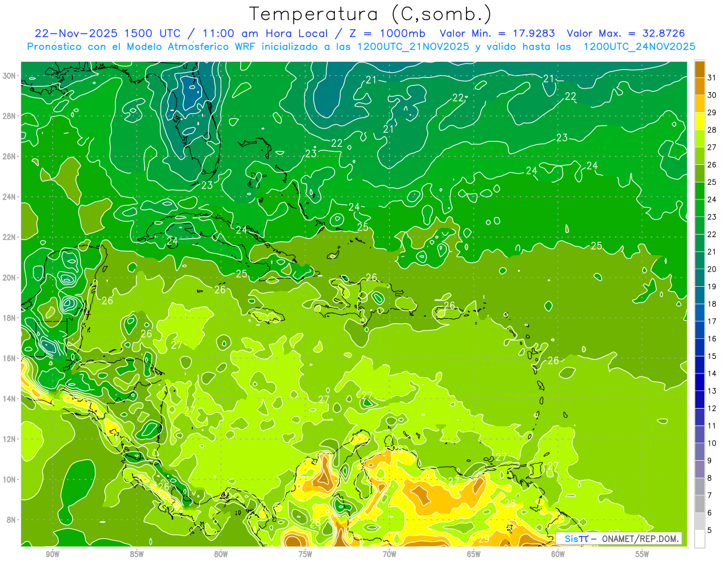Click the 14N latitude label

pos(9,398)
